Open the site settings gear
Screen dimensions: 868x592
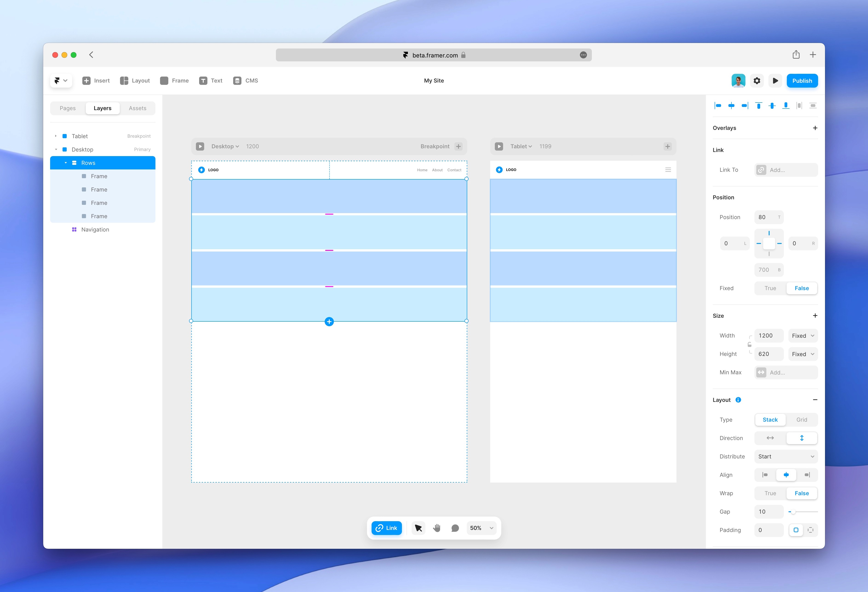pos(757,81)
